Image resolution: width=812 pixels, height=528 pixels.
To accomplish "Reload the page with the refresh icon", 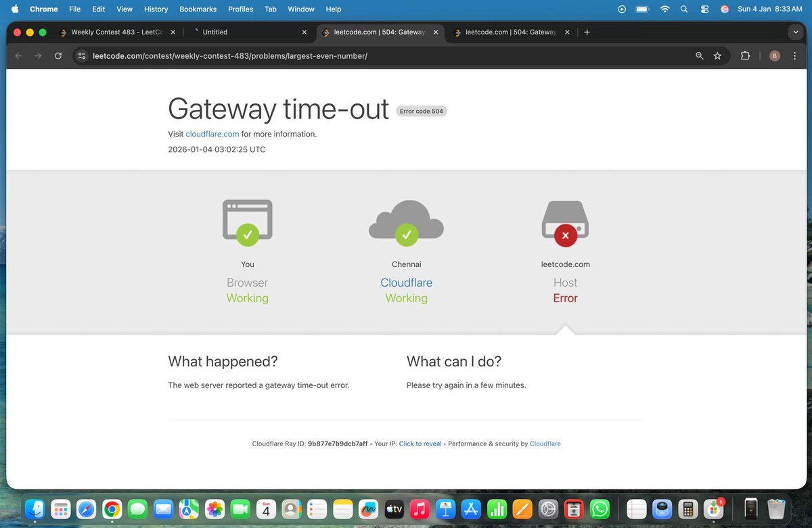I will 58,56.
